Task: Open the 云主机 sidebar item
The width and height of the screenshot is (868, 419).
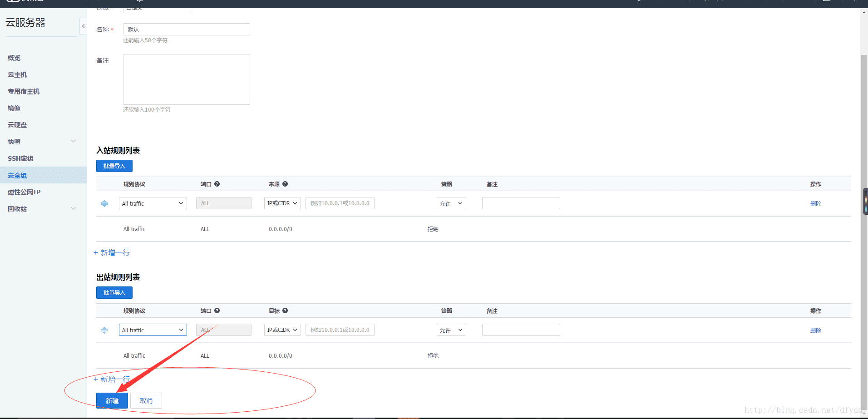Action: pyautogui.click(x=17, y=74)
